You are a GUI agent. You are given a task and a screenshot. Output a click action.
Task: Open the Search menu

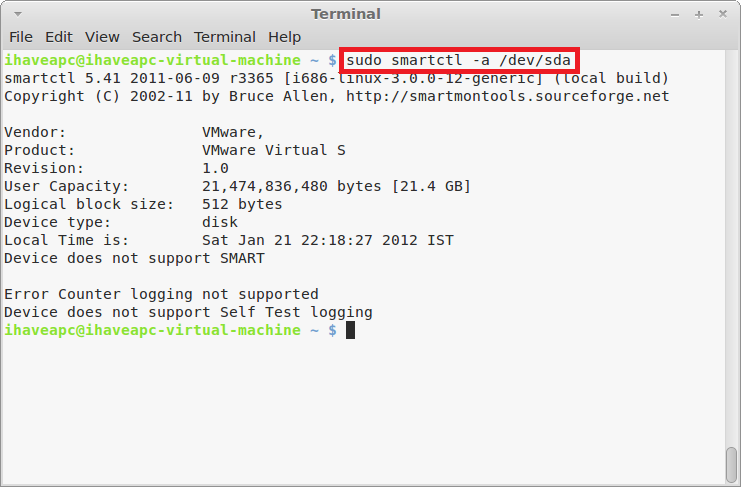[x=157, y=37]
